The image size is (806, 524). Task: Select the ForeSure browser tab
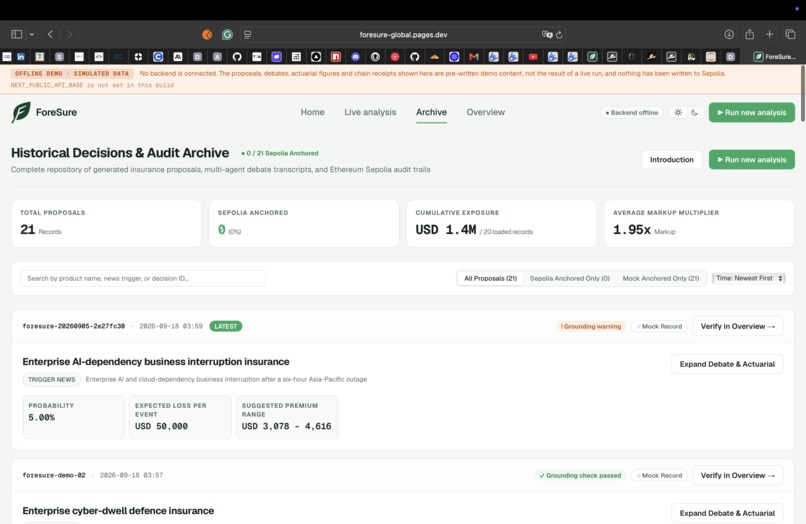775,57
